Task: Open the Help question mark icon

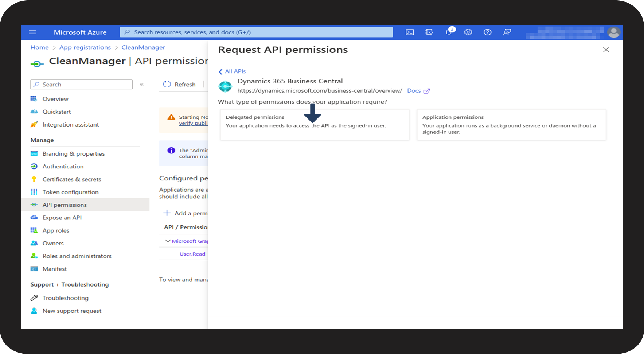Action: pos(487,32)
